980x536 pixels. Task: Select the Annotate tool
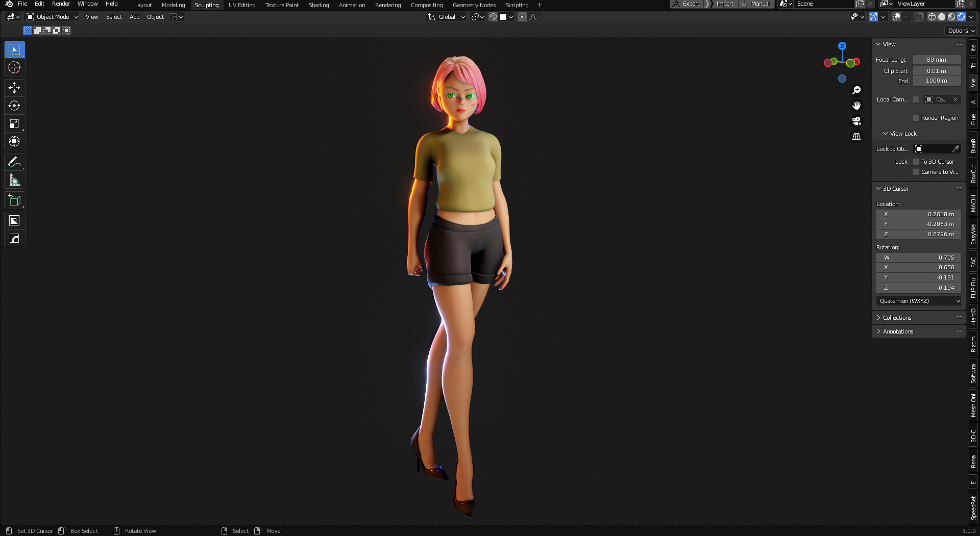click(14, 162)
